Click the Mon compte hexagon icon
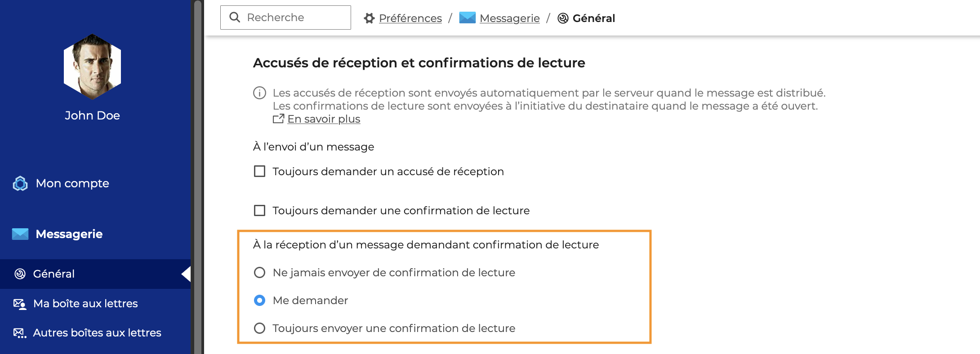The height and width of the screenshot is (354, 980). click(x=20, y=183)
